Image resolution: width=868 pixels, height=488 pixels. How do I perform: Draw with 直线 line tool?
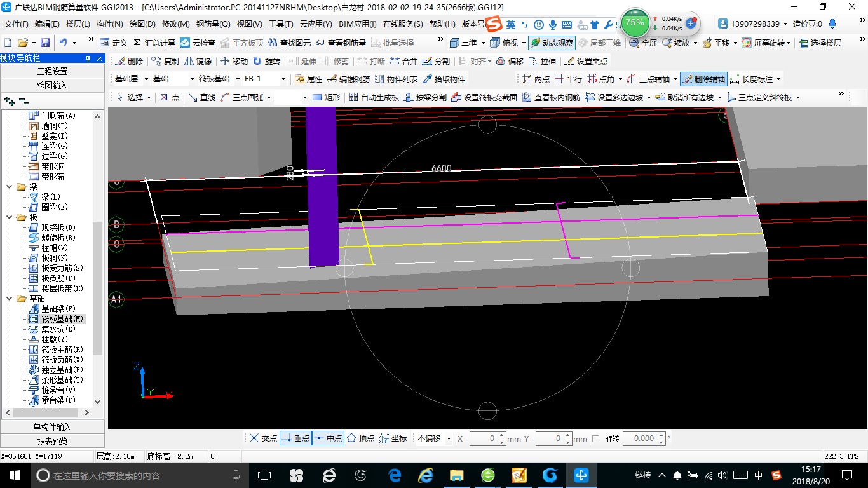(x=201, y=97)
